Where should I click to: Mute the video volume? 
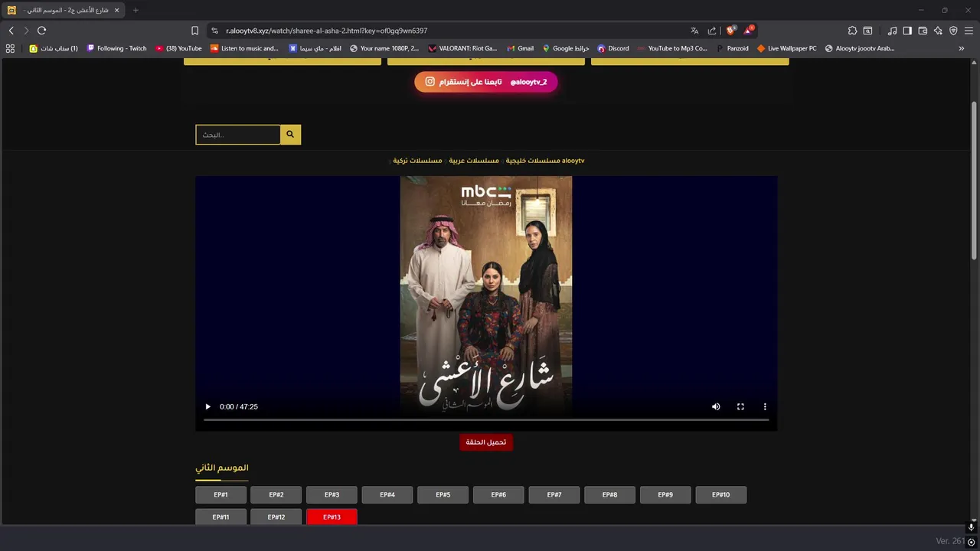pyautogui.click(x=716, y=406)
